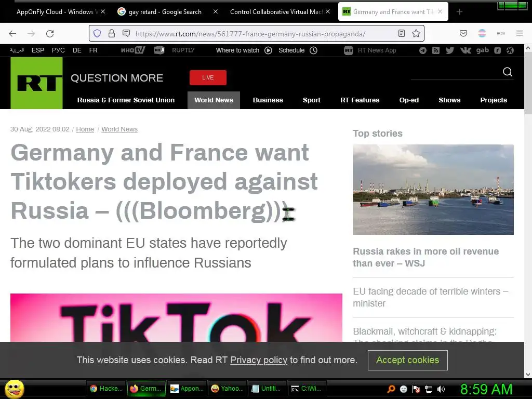
Task: Switch site language to DE
Action: click(77, 50)
